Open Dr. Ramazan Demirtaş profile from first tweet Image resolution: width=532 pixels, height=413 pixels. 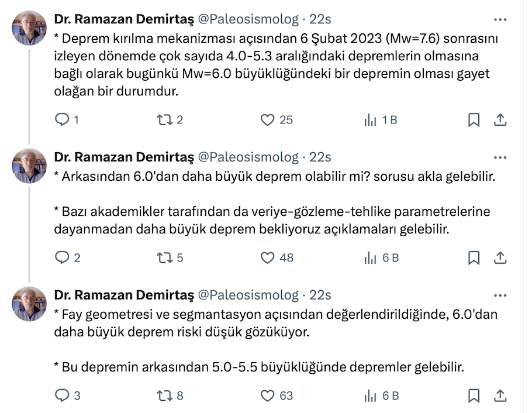[x=123, y=19]
